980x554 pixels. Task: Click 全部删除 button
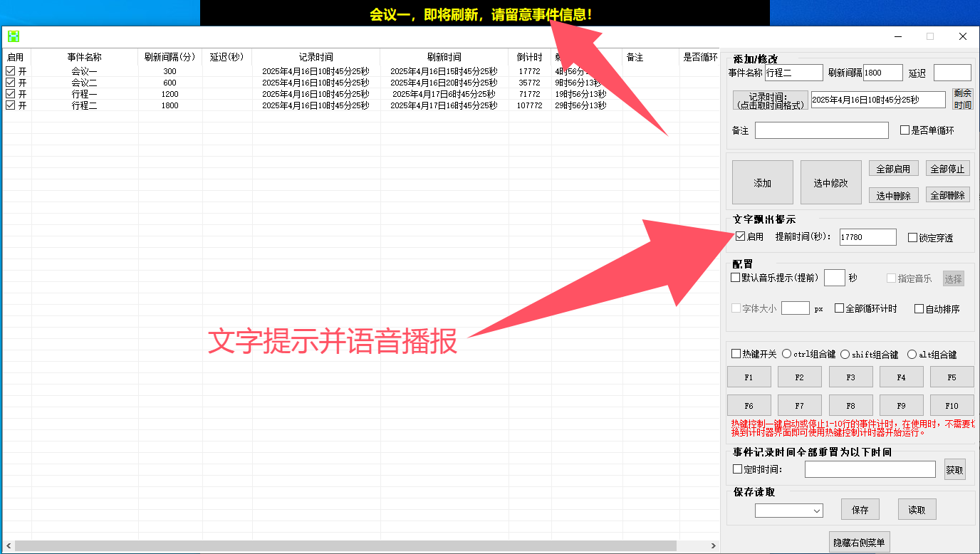tap(947, 195)
